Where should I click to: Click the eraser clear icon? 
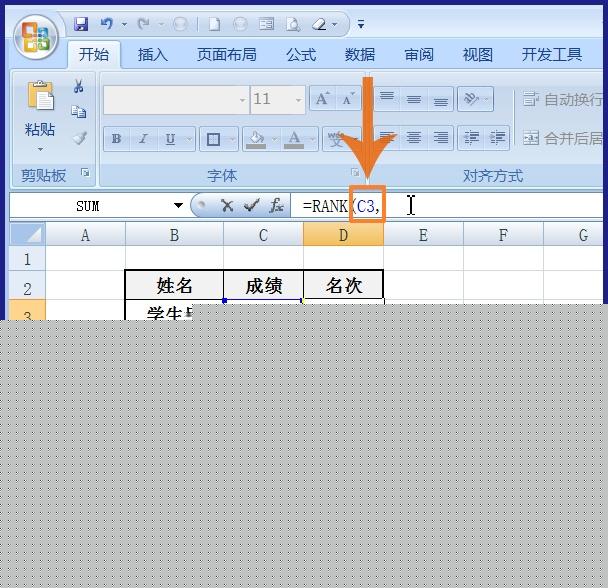319,25
